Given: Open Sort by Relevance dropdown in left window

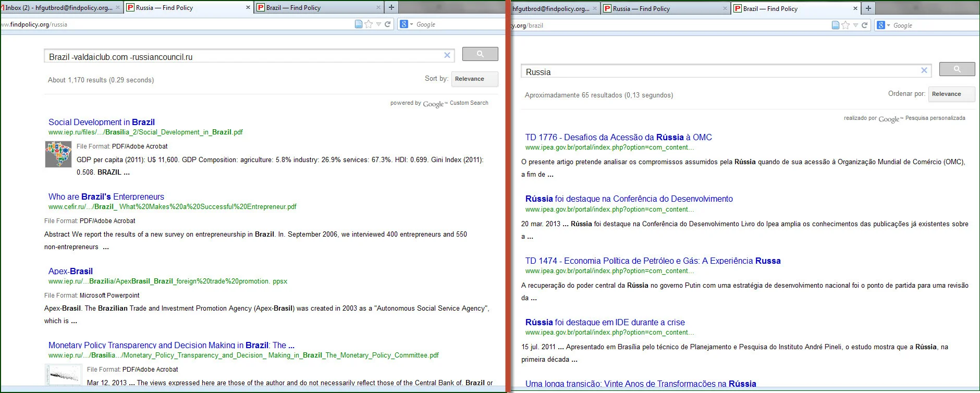Looking at the screenshot, I should [x=474, y=79].
